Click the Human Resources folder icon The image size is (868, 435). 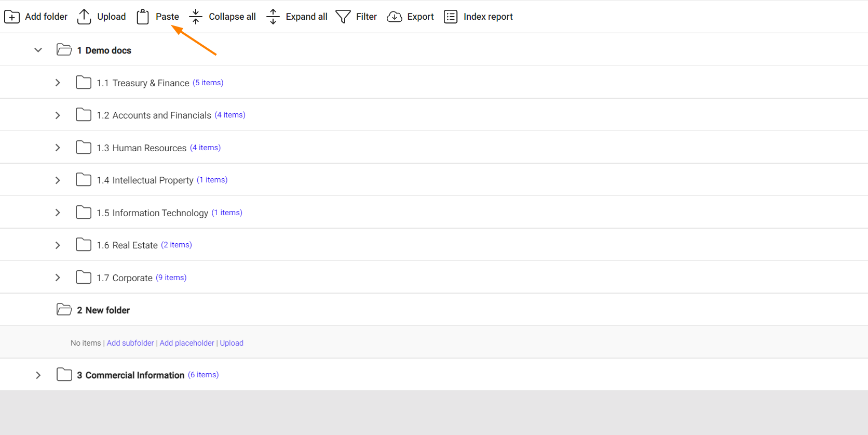tap(84, 148)
